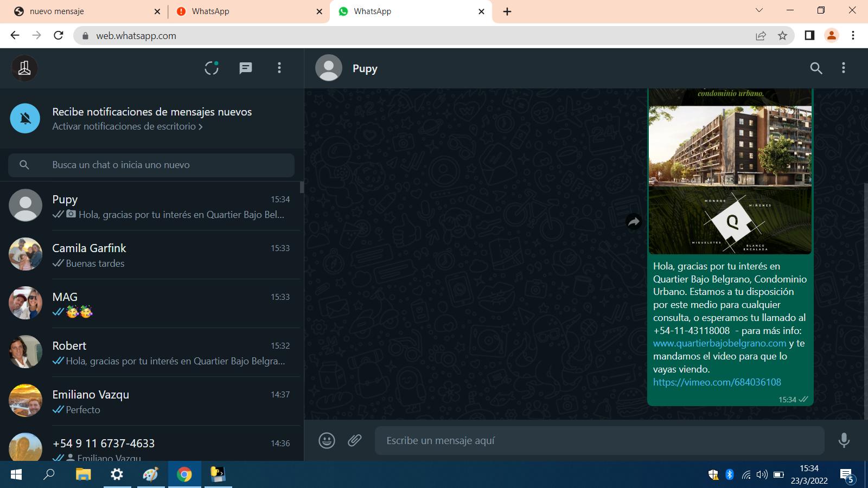Screen dimensions: 868x488
Task: Activate desktop notifications link
Action: (127, 126)
